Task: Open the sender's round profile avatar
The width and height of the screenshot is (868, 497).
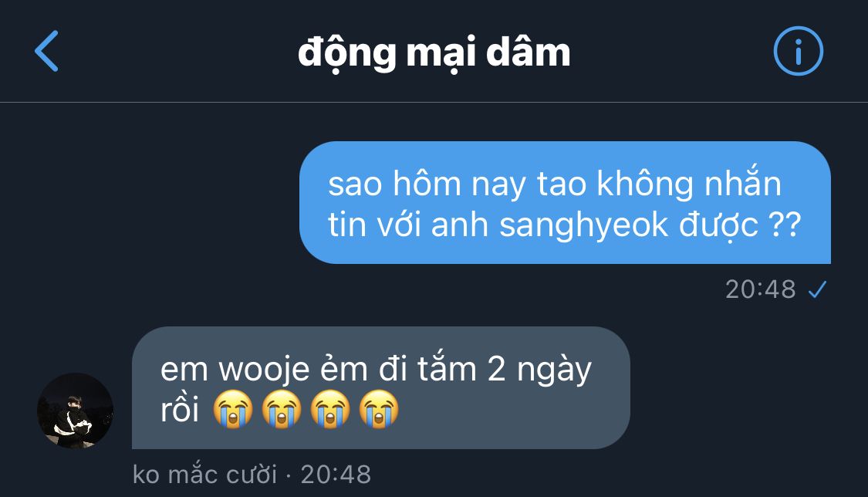Action: [x=75, y=411]
